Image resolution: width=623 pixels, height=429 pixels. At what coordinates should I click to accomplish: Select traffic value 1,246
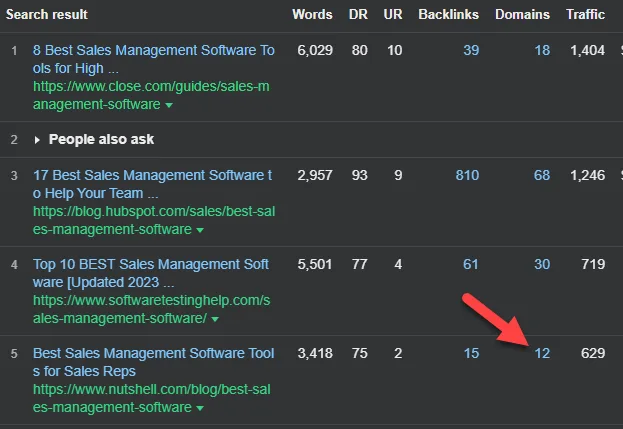pos(588,176)
